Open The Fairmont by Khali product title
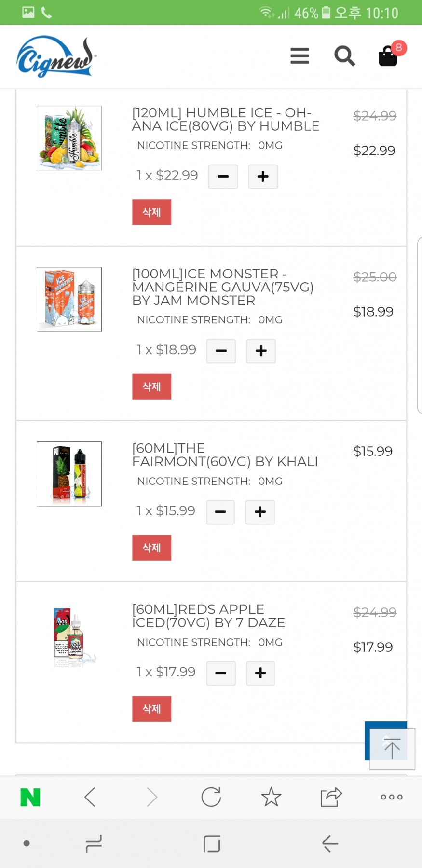The image size is (422, 868). [224, 455]
